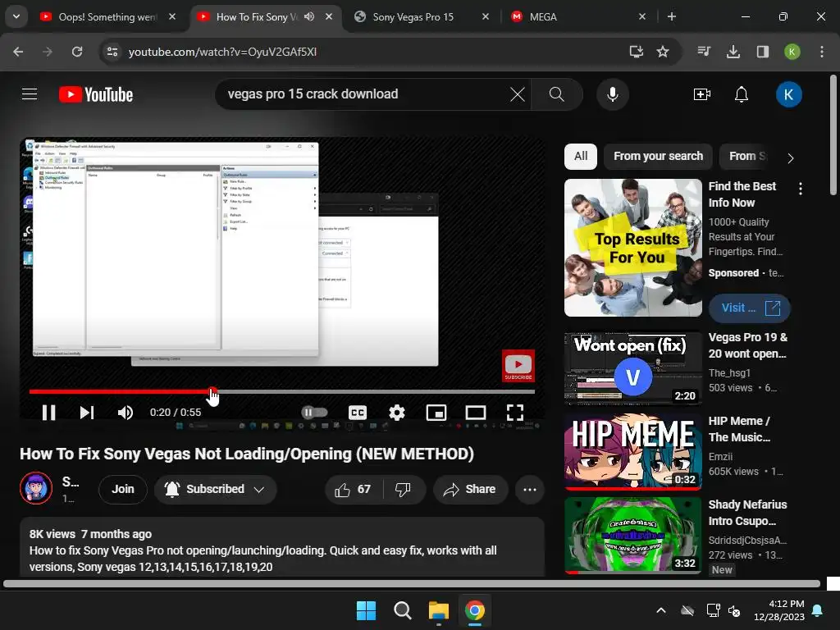Go to the YouTube home logo
The height and width of the screenshot is (630, 840).
click(96, 94)
